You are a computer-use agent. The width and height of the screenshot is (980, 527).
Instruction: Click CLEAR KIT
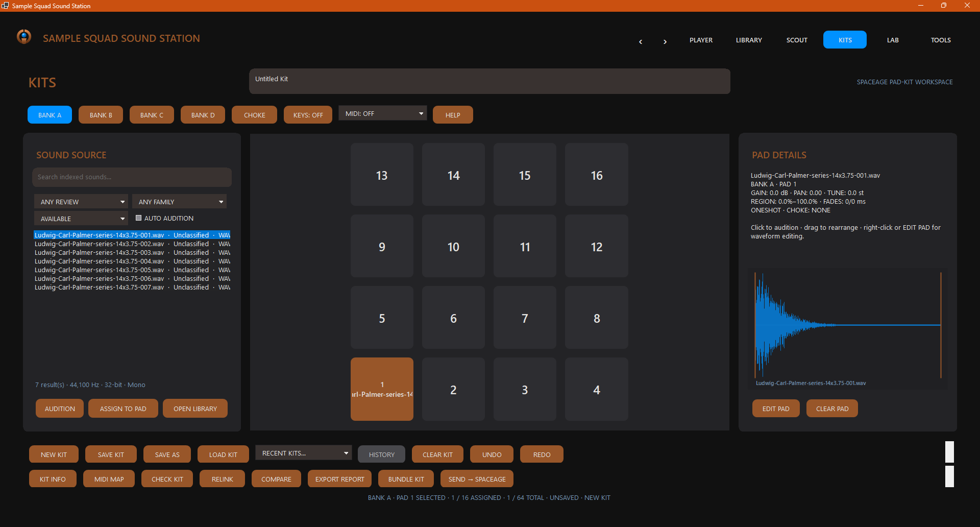click(x=437, y=454)
